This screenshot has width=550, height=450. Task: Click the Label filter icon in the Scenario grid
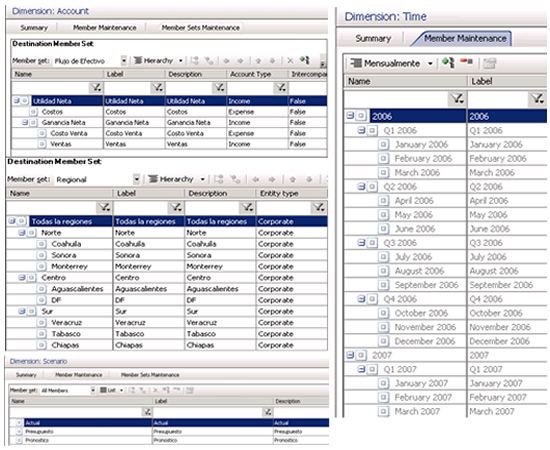point(267,412)
